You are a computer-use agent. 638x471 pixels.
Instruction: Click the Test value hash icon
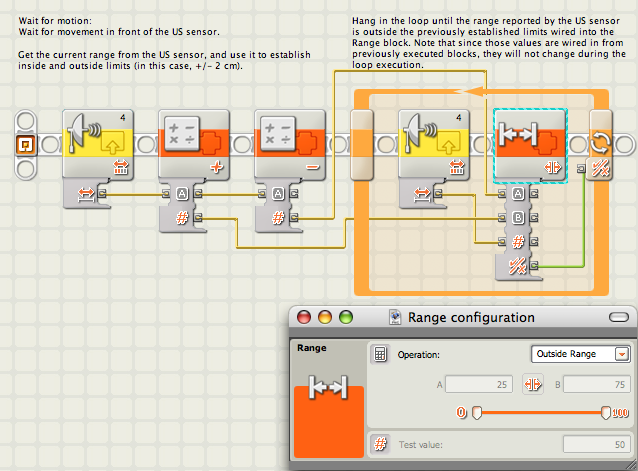380,443
